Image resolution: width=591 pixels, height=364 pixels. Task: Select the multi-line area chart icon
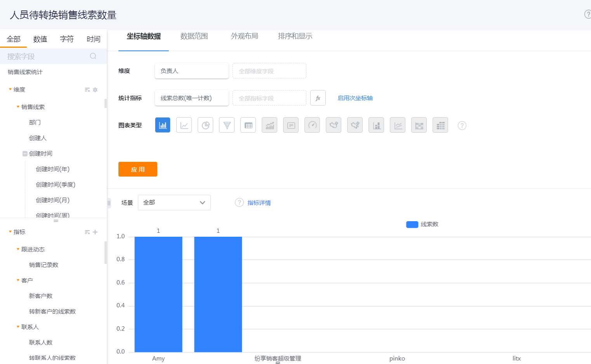398,125
